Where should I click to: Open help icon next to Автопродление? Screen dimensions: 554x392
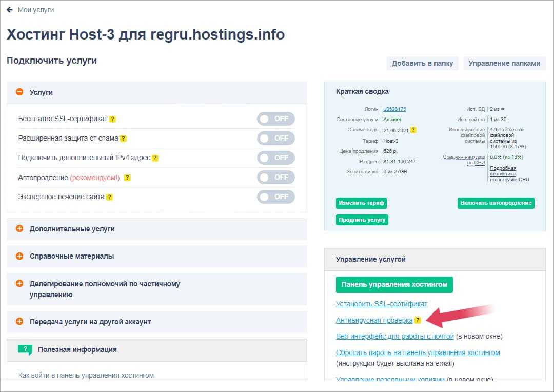pos(128,178)
